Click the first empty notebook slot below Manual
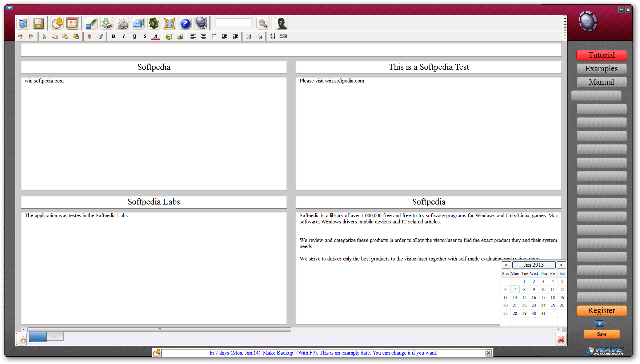 pos(596,96)
